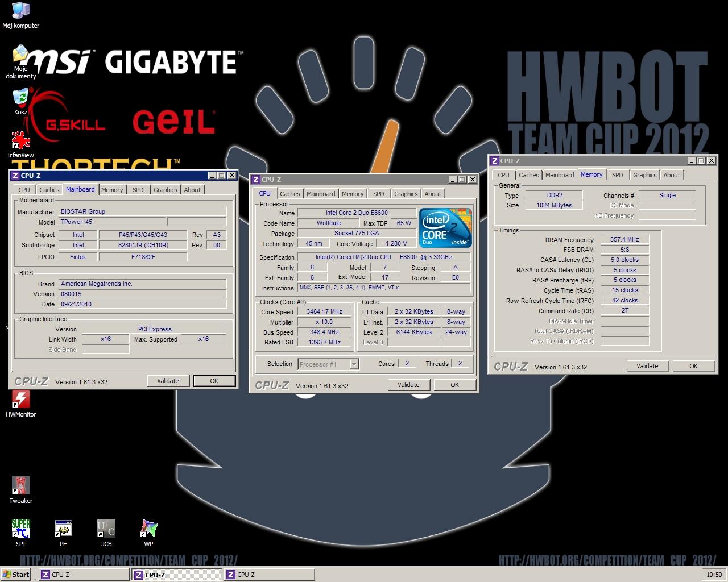Open the Graphics tab in the center CPU-Z window
728x582 pixels.
(x=406, y=194)
